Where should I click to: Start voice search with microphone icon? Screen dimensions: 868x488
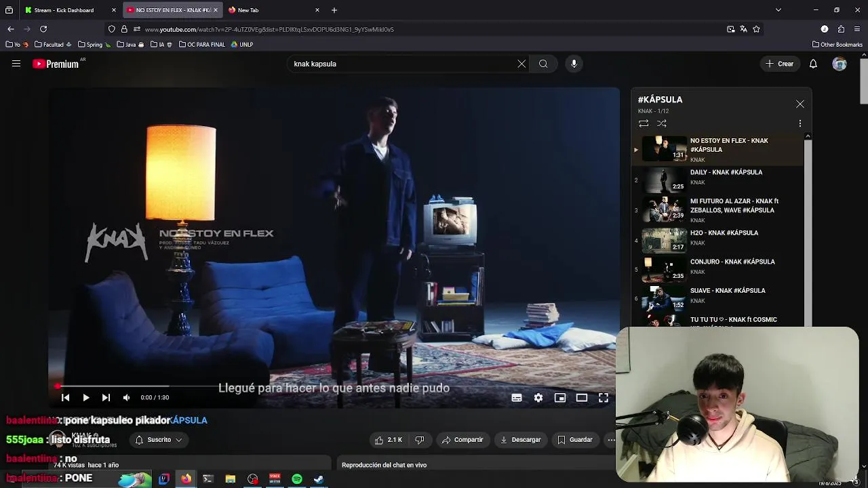click(x=574, y=64)
